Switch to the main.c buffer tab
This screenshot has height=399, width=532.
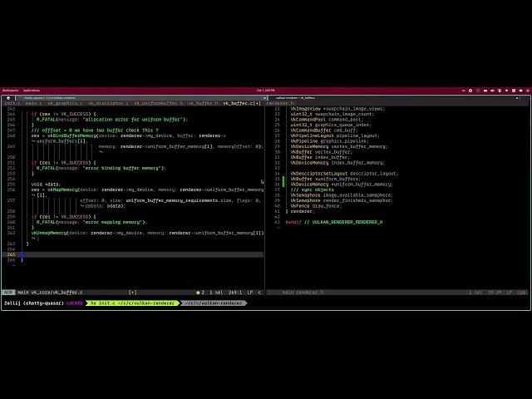[x=33, y=103]
